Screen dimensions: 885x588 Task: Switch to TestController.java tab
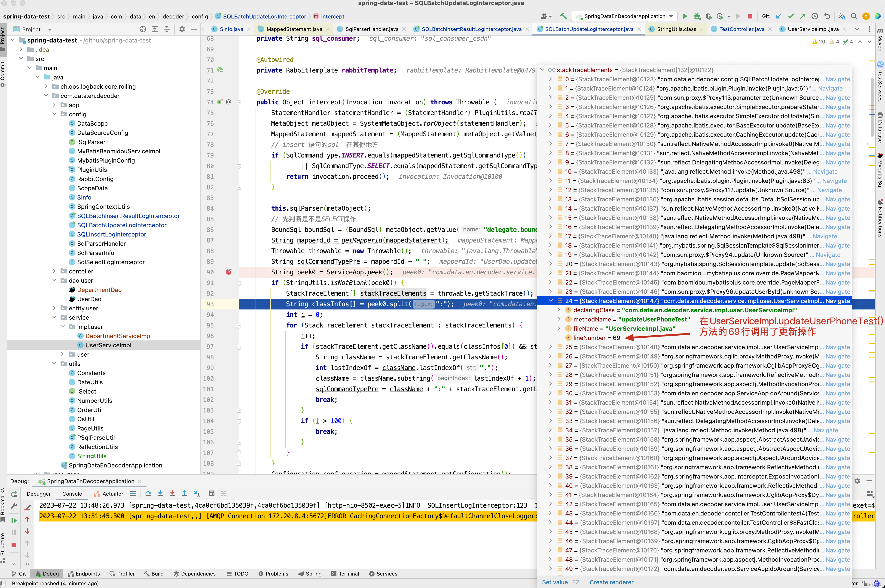tap(741, 29)
